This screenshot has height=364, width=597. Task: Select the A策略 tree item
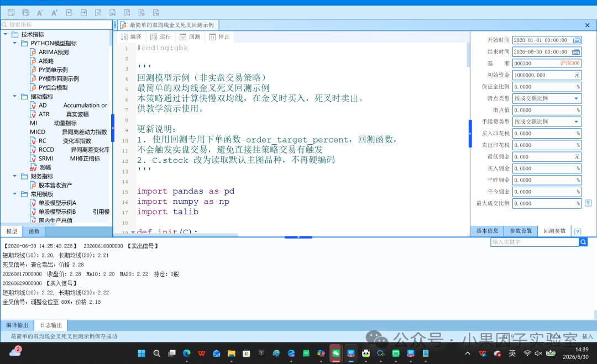(42, 61)
